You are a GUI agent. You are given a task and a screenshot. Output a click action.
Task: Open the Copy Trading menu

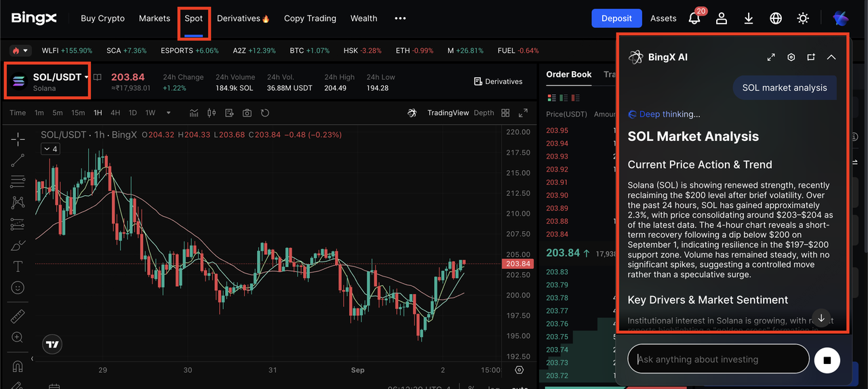tap(310, 18)
